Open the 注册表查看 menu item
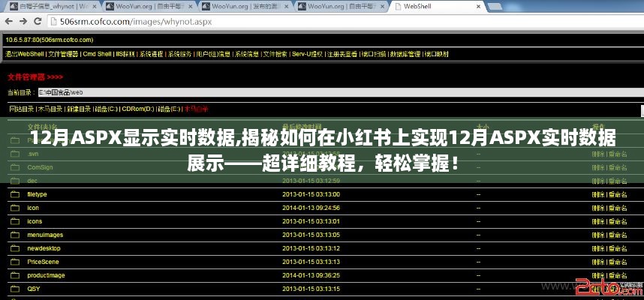The image size is (644, 300). pyautogui.click(x=342, y=54)
